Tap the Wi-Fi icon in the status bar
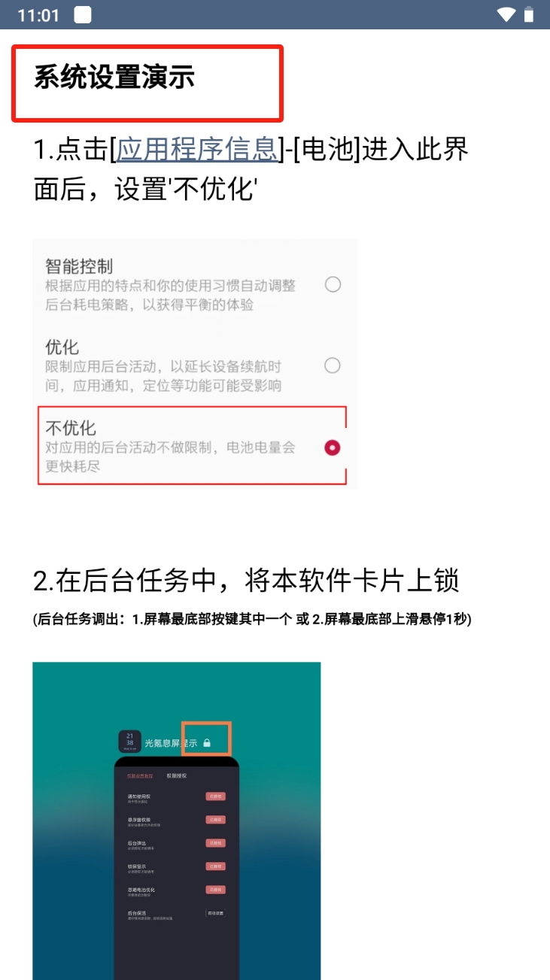 coord(506,14)
